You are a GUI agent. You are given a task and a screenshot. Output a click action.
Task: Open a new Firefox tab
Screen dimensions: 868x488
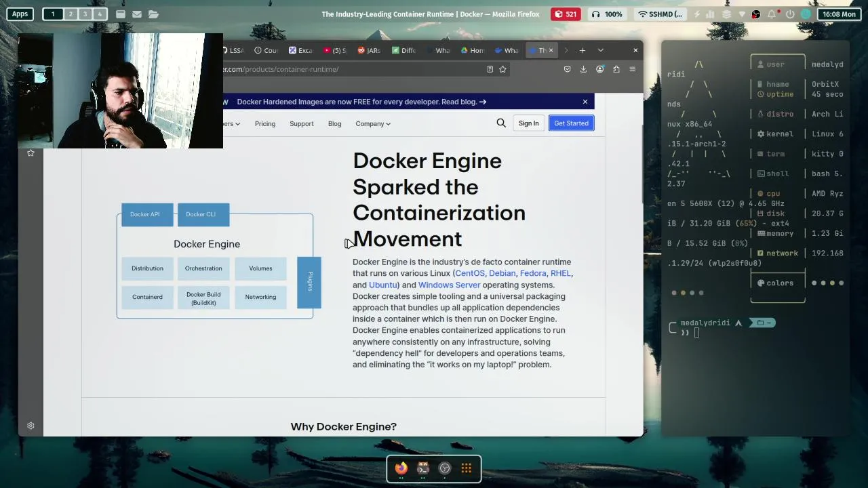pyautogui.click(x=583, y=50)
